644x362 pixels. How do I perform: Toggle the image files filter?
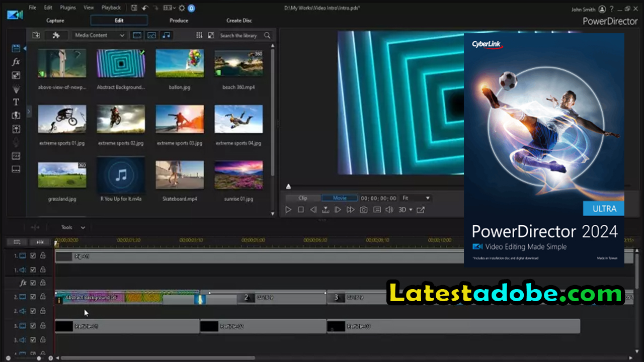pyautogui.click(x=151, y=35)
